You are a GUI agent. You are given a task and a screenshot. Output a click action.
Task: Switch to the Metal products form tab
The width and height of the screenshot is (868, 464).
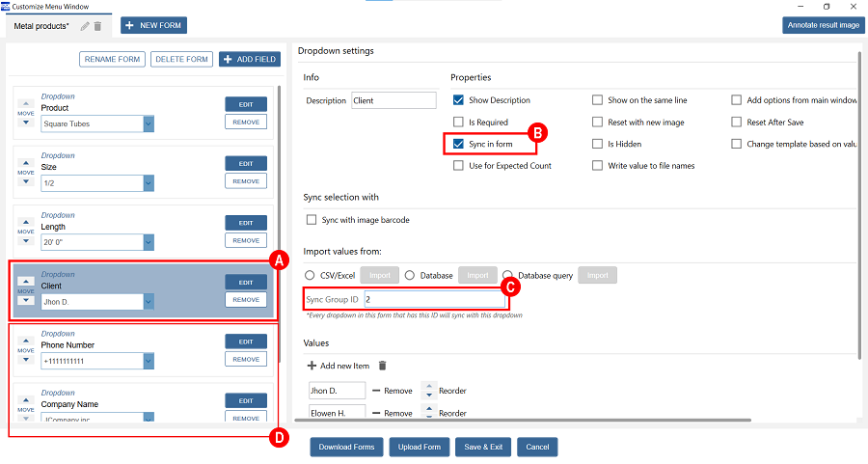point(41,26)
